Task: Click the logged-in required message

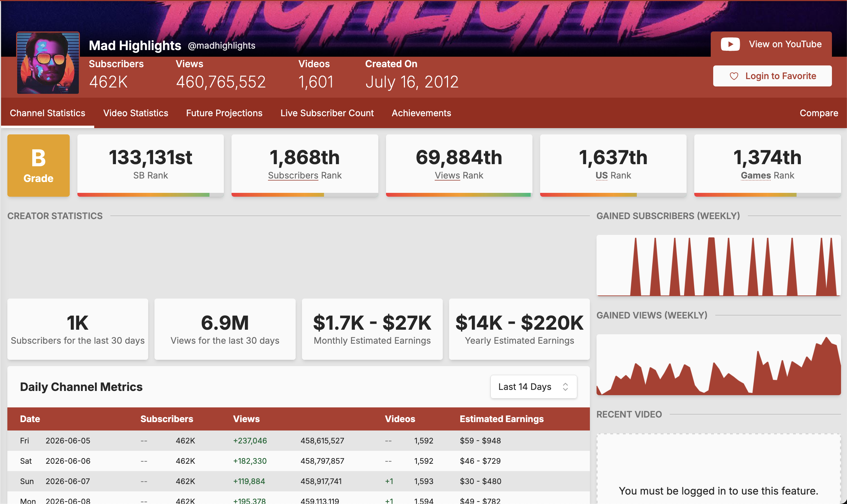Action: 718,491
